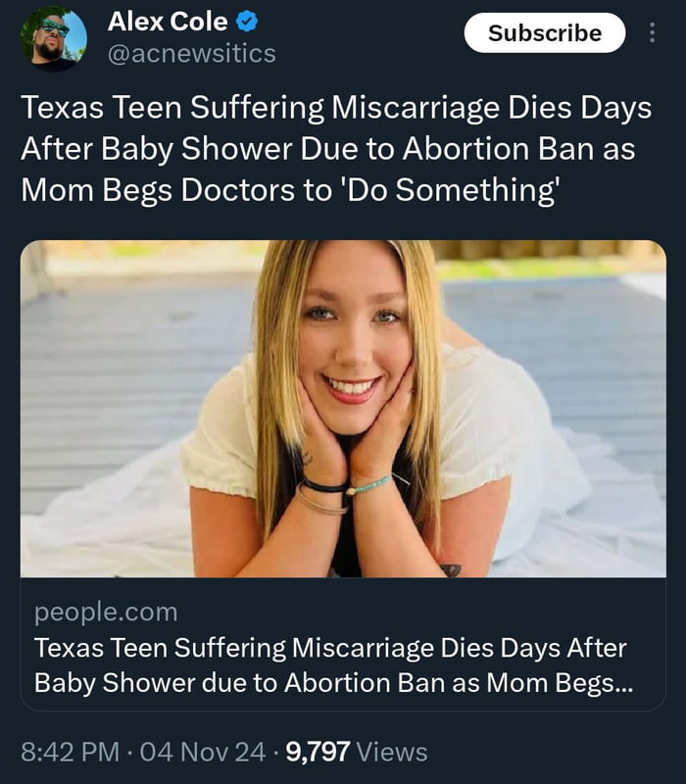This screenshot has height=784, width=686.
Task: Open Alex Cole's profile avatar
Action: 54,37
